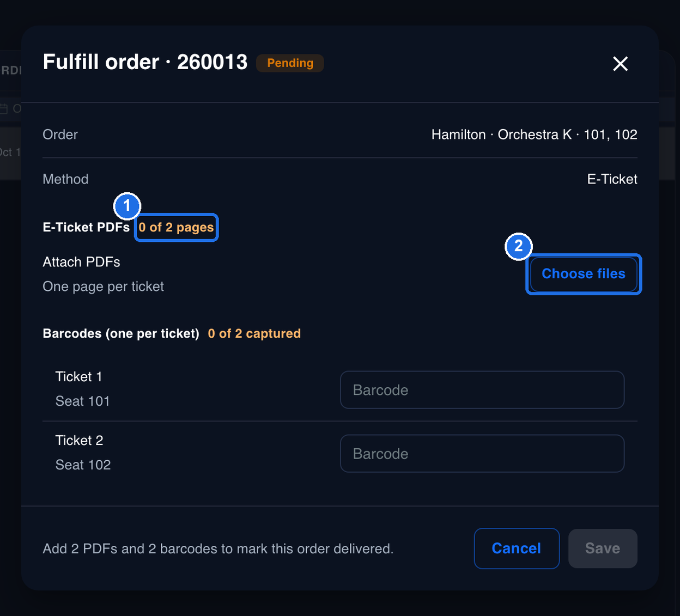The height and width of the screenshot is (616, 680).
Task: Click the "0 of 2 pages" counter
Action: click(x=176, y=228)
